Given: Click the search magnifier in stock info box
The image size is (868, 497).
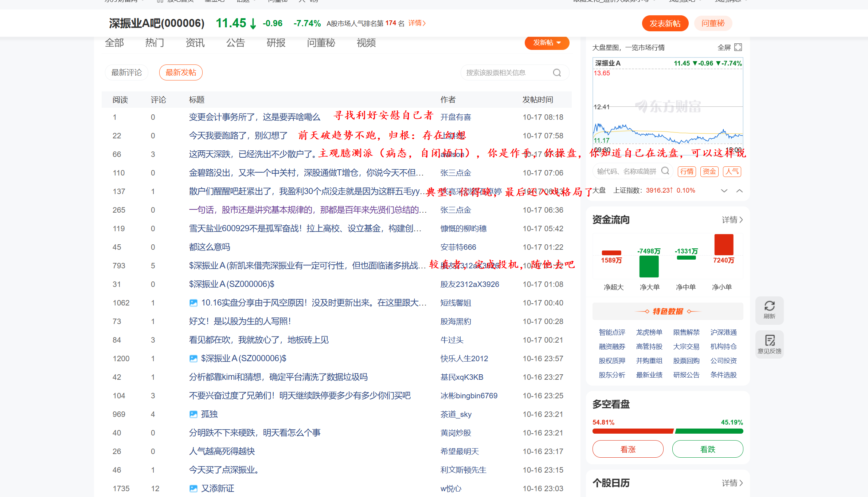Looking at the screenshot, I should pyautogui.click(x=557, y=73).
